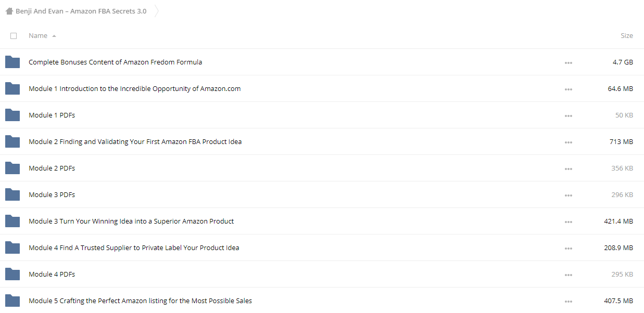Tick the select-all checkbox beside Name
Viewport: 644px width, 313px height.
tap(14, 36)
